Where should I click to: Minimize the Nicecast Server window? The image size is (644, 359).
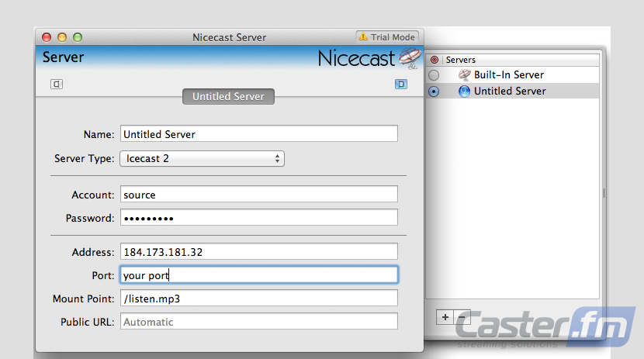pyautogui.click(x=62, y=37)
